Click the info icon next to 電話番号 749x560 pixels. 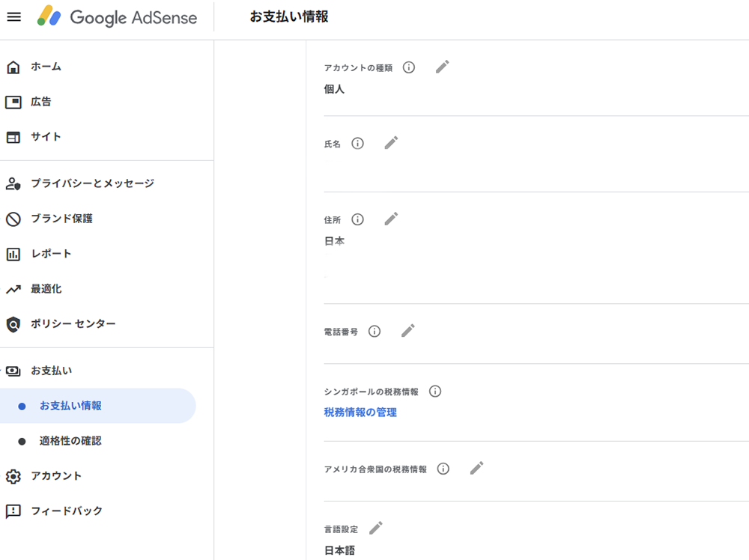[374, 331]
